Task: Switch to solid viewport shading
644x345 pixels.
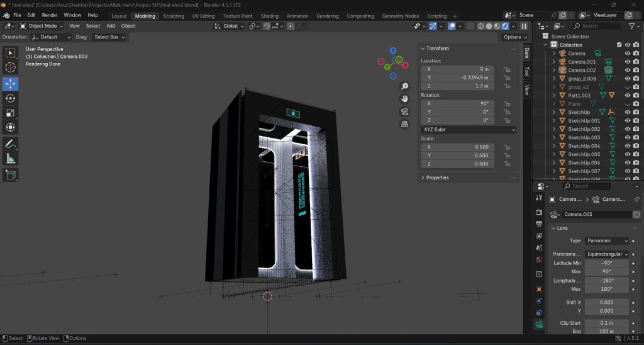Action: pyautogui.click(x=489, y=26)
